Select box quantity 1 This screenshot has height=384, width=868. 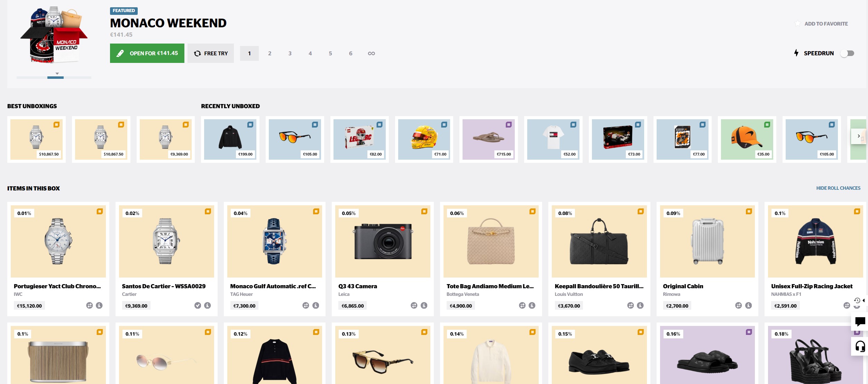click(249, 53)
